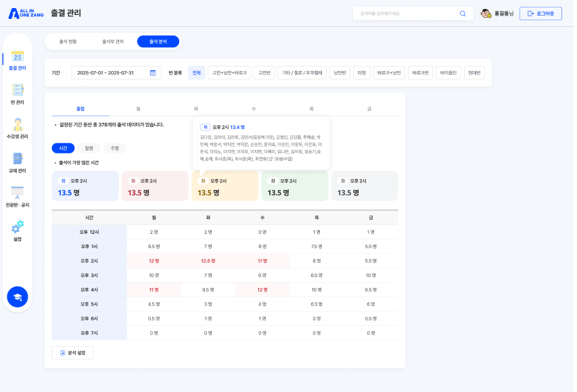Screen dimensions: 577x392
Task: Open the 2025-07-01 ~ 2025-07-31 date range field
Action: coord(116,73)
